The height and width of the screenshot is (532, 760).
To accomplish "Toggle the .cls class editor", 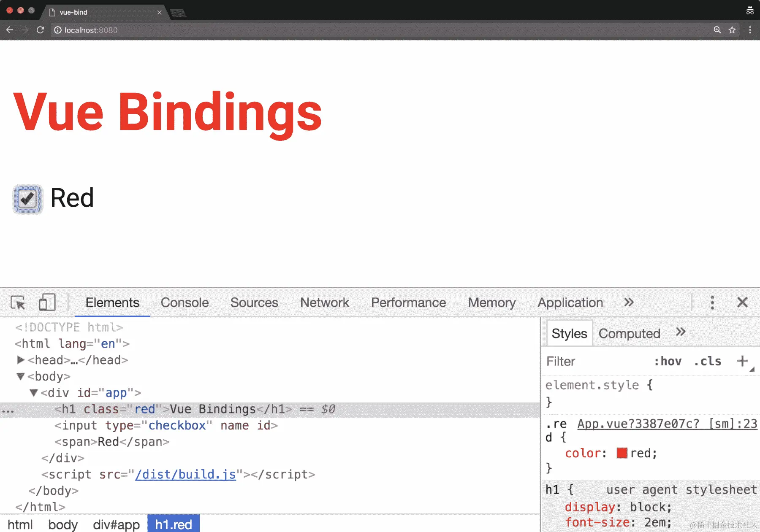I will [708, 361].
